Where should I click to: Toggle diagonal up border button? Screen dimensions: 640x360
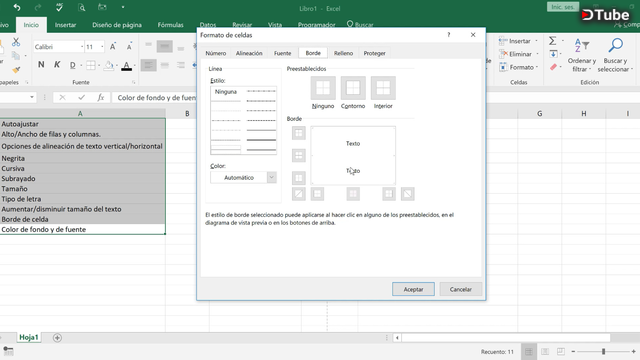[x=299, y=194]
